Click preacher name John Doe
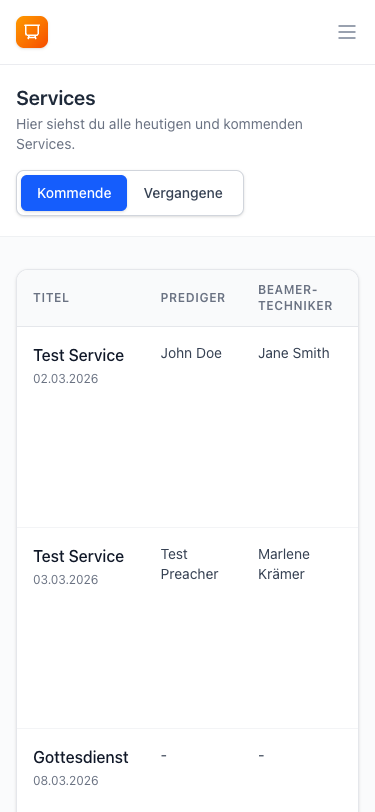 coord(191,353)
